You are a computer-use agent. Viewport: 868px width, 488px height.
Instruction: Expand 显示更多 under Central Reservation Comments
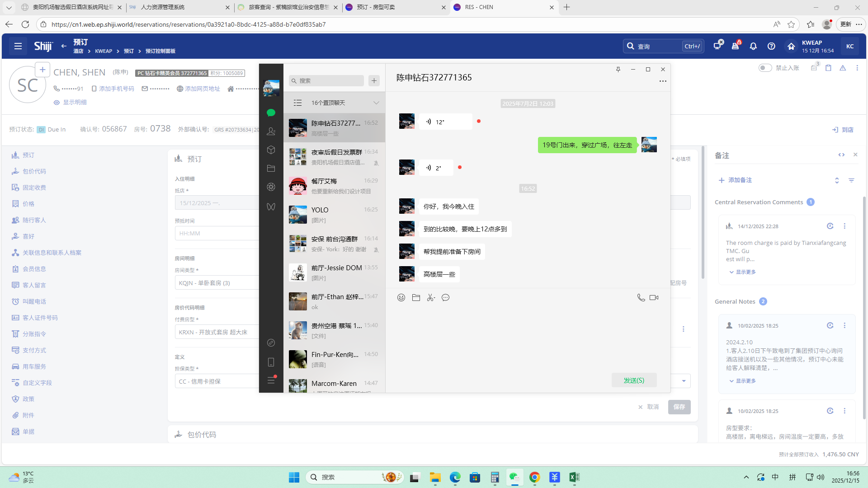coord(745,272)
